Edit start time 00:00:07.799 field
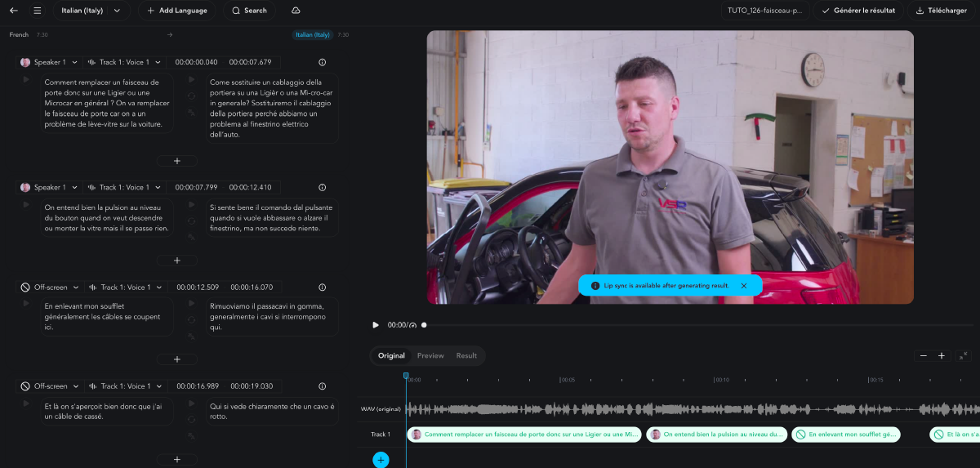This screenshot has height=468, width=980. point(196,187)
